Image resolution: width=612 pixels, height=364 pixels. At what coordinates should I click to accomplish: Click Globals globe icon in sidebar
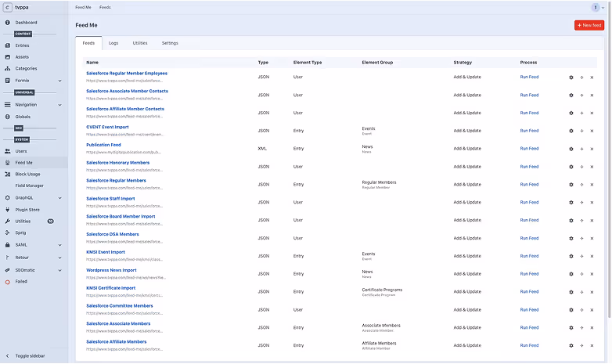pos(7,117)
